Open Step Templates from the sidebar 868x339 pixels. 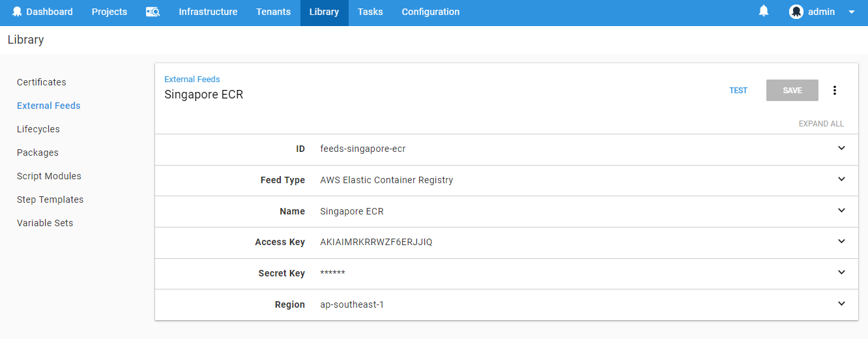(50, 199)
